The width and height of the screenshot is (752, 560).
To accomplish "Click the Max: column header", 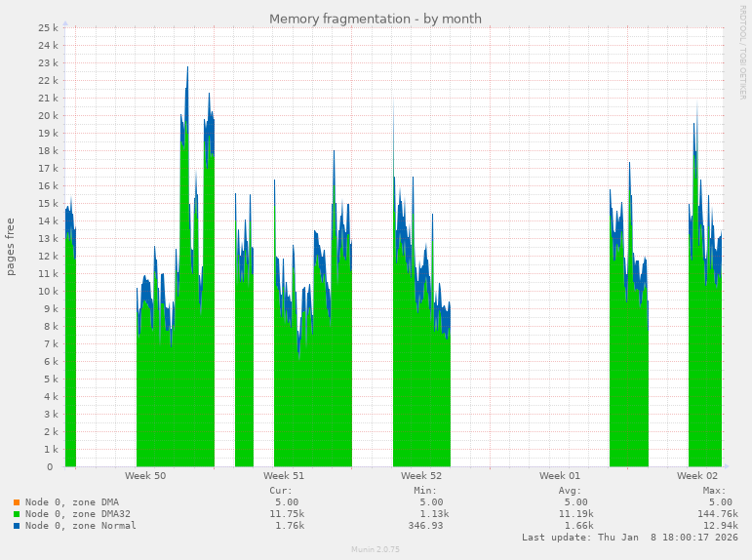I will (x=715, y=491).
